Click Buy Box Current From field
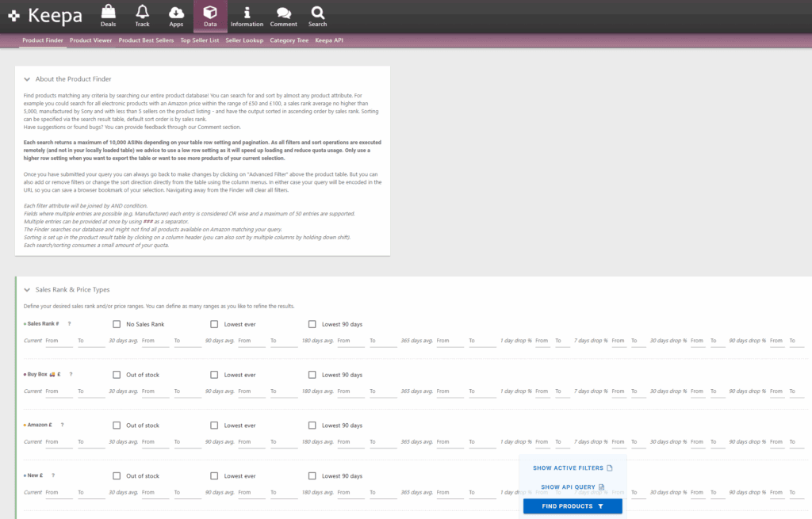812x519 pixels. click(x=59, y=391)
